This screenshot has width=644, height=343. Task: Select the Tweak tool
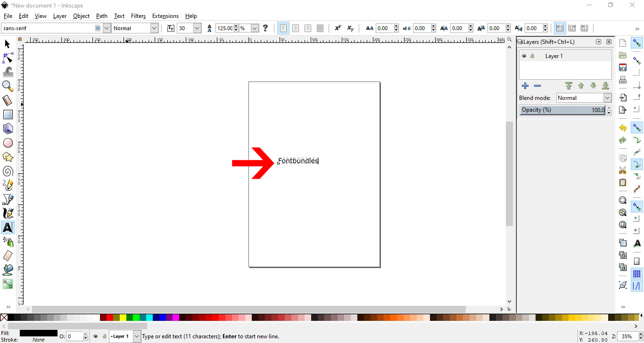[x=8, y=72]
